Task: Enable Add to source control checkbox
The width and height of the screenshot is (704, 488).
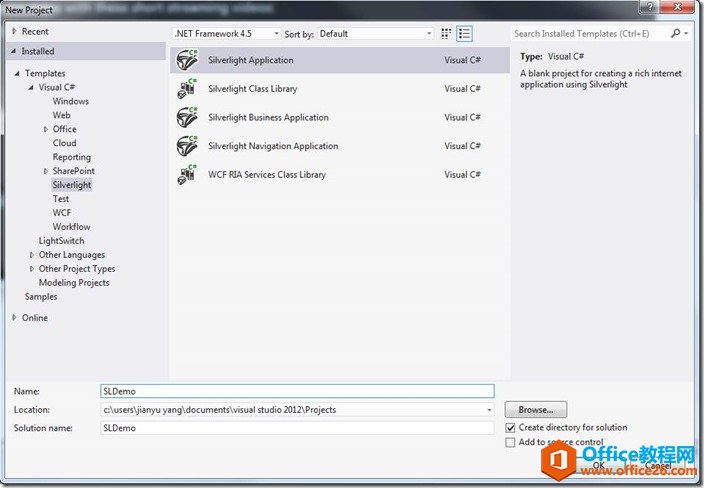Action: coord(510,442)
